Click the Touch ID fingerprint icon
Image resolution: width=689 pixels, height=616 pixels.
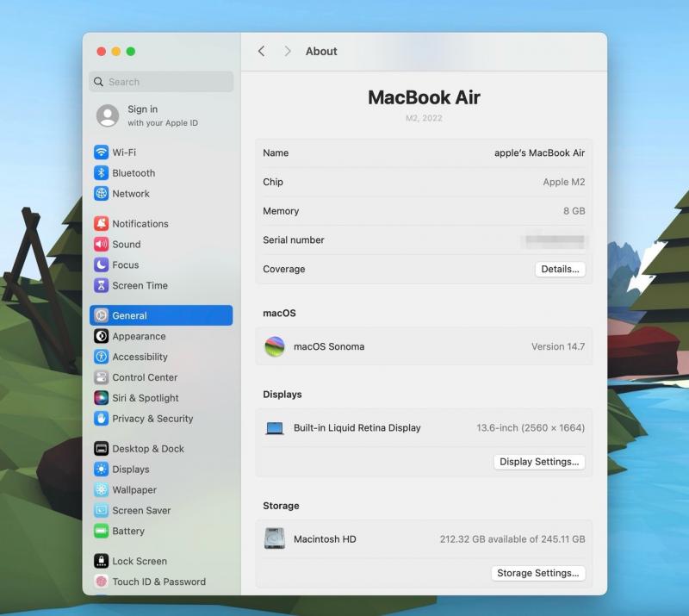(x=101, y=582)
